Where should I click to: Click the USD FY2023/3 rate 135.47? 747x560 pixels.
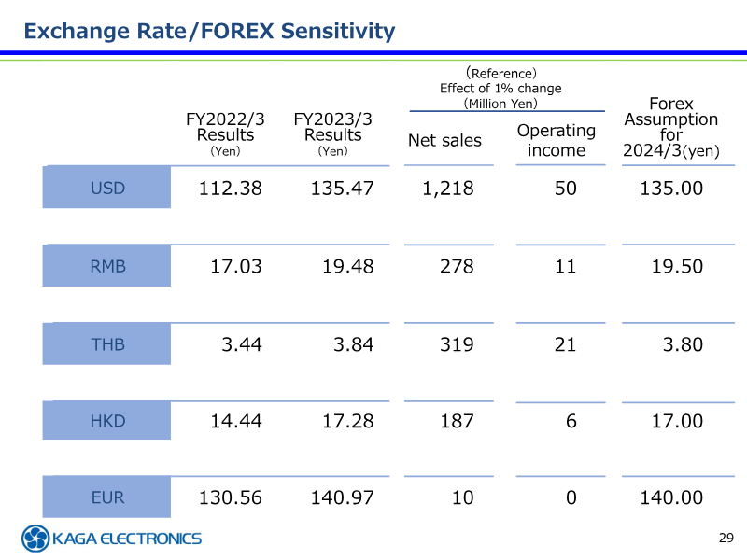(342, 189)
